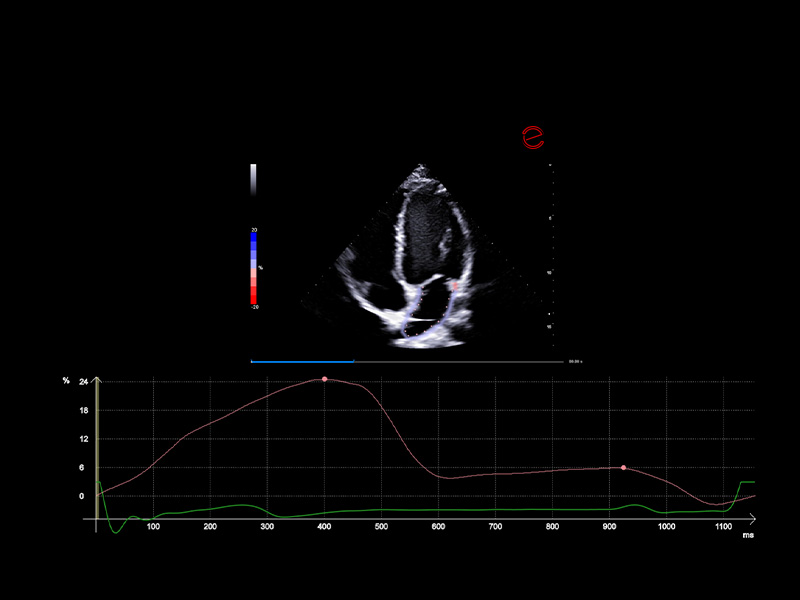This screenshot has width=800, height=600.
Task: Click the grayscale intensity bar
Action: tap(254, 179)
